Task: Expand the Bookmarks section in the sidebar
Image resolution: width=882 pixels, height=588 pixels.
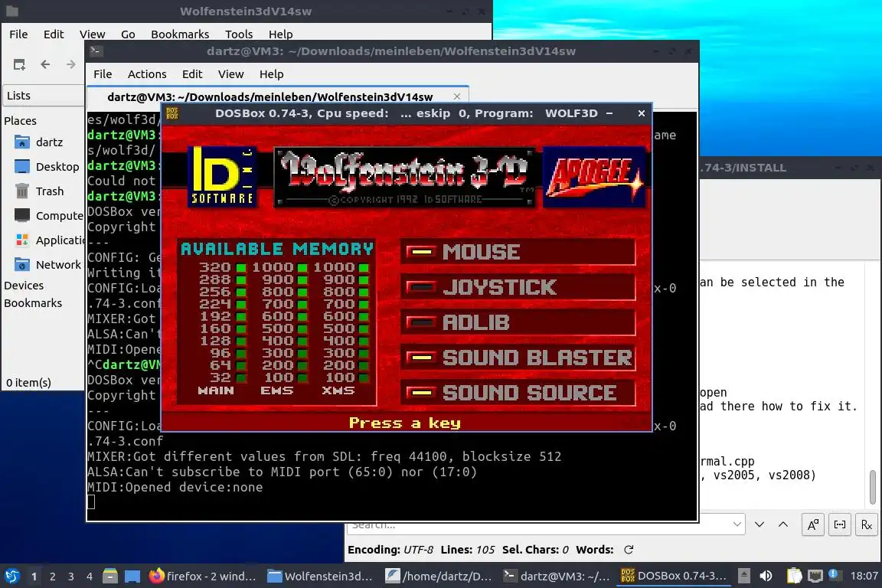Action: [33, 302]
